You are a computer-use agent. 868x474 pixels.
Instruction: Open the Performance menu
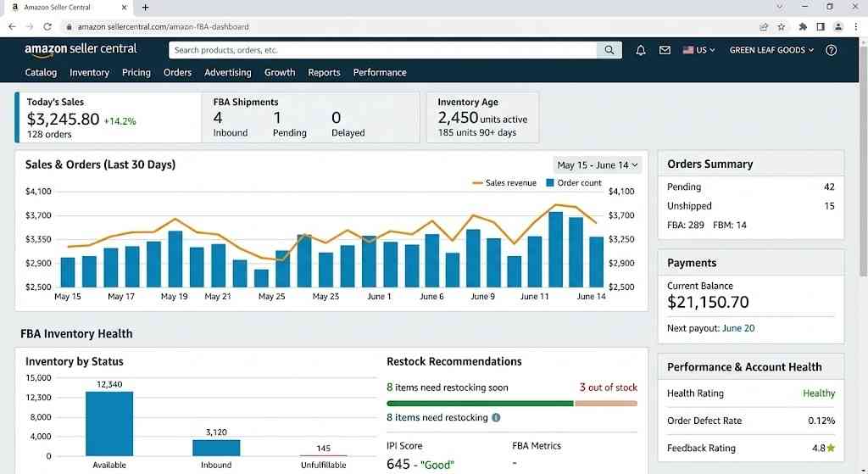(380, 73)
